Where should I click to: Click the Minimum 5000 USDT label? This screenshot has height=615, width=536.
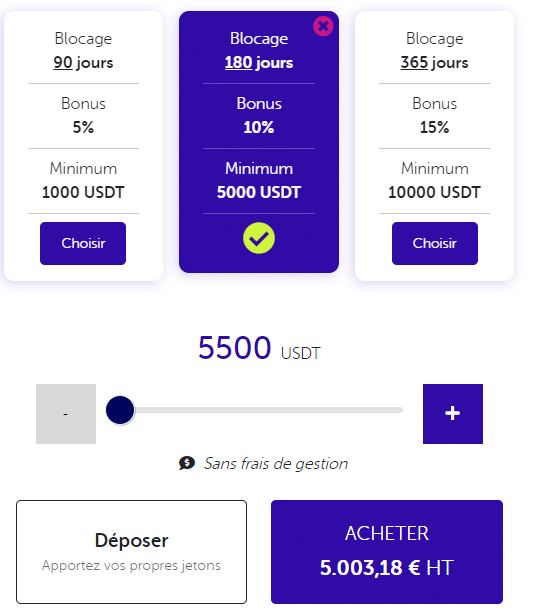click(x=259, y=180)
